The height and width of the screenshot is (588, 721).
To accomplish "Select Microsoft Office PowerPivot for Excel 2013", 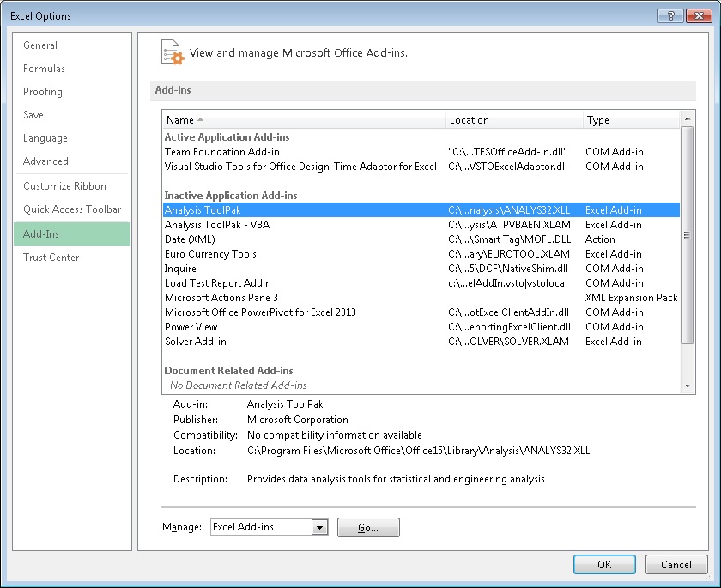I will click(421, 312).
